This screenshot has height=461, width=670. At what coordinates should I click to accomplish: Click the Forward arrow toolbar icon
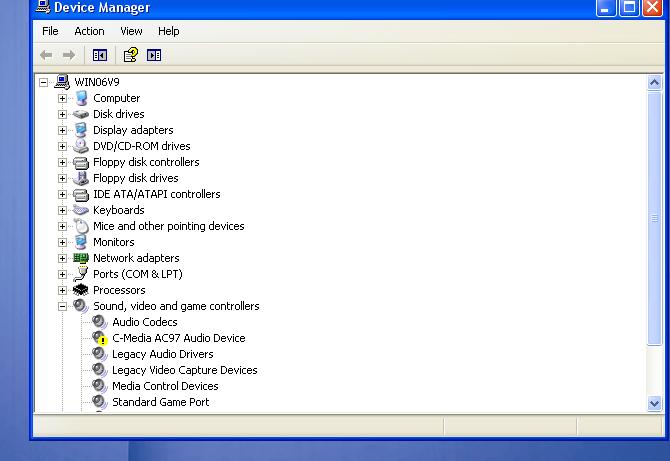(x=68, y=55)
